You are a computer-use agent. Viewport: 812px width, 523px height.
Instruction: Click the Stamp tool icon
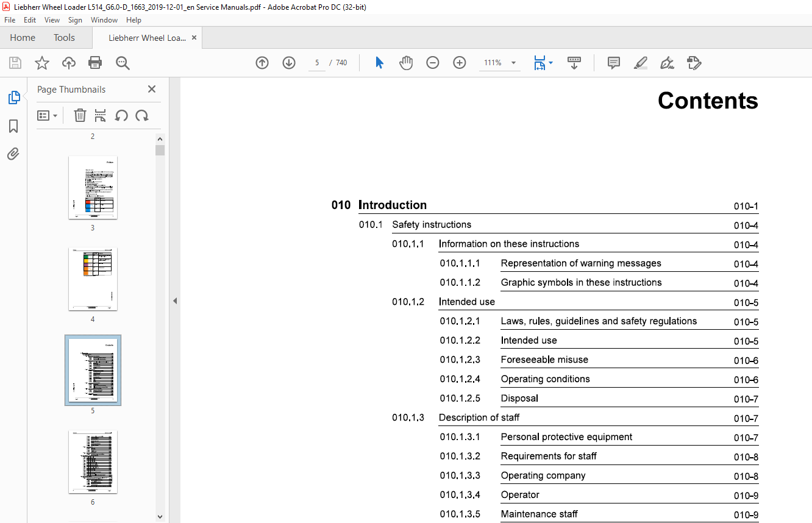point(694,63)
